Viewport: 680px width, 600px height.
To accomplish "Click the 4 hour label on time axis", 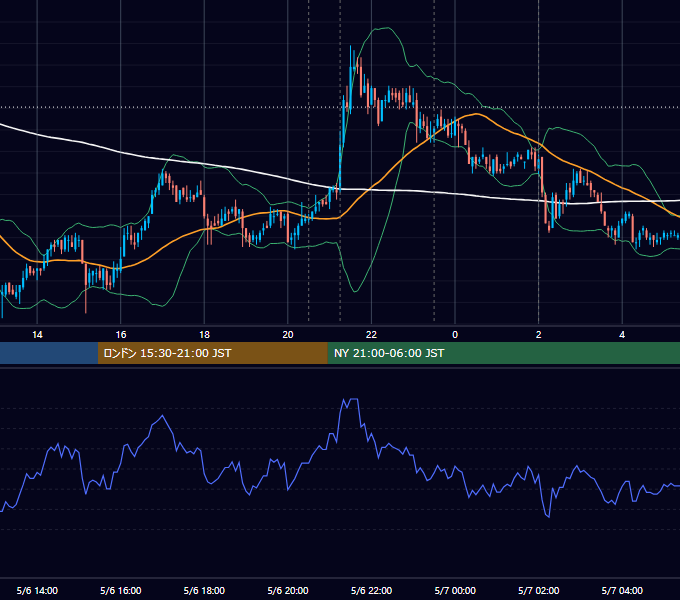I will (622, 335).
